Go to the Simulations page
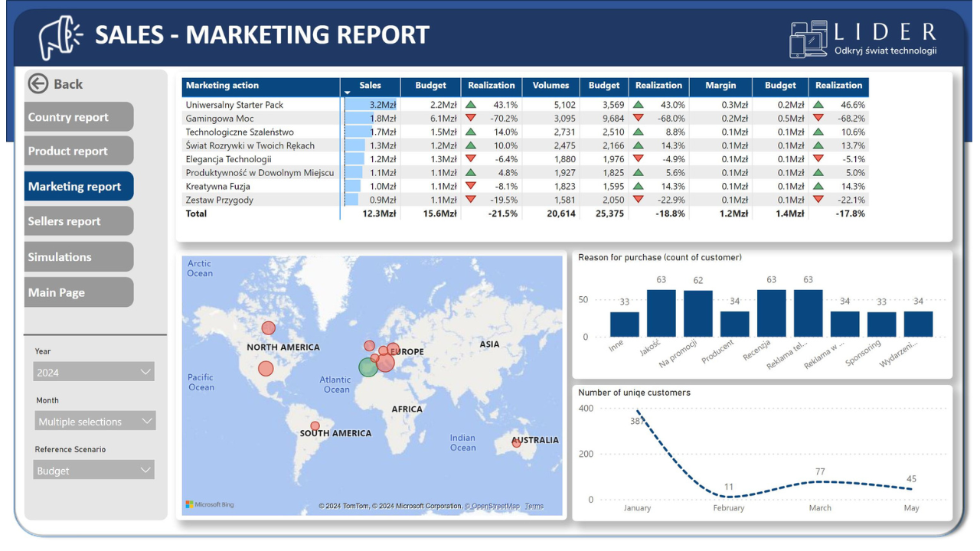 click(79, 257)
